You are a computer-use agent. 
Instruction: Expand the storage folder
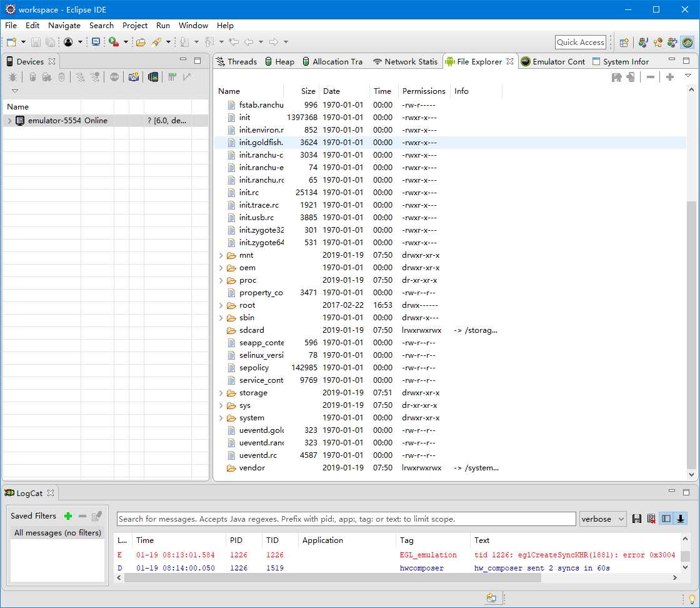[x=221, y=393]
